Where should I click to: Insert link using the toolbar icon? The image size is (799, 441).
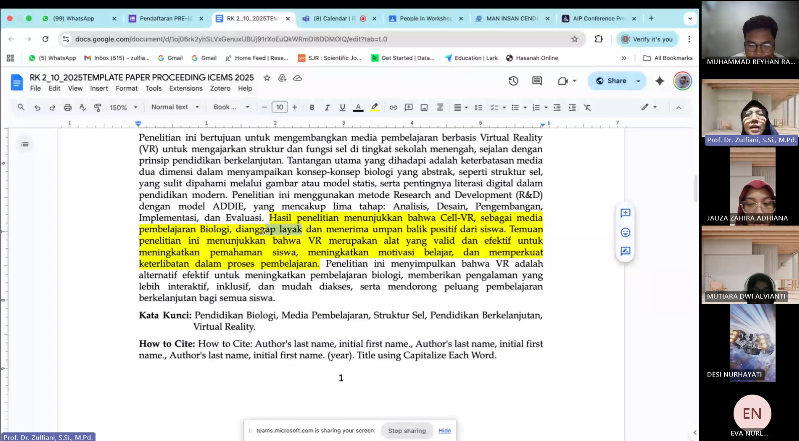point(393,107)
